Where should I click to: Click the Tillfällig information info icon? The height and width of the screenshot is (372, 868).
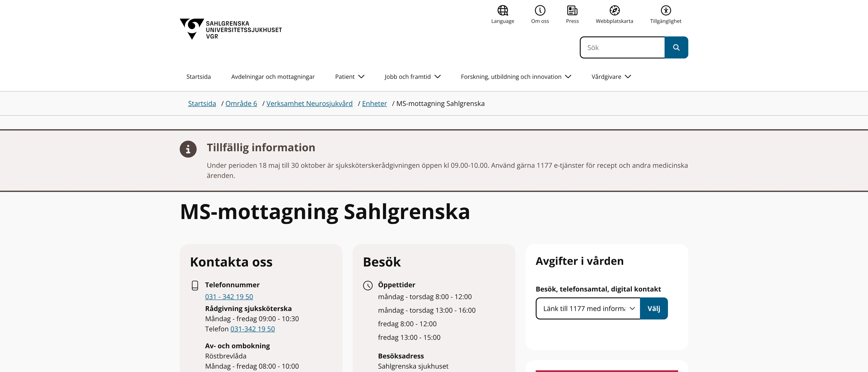(188, 149)
